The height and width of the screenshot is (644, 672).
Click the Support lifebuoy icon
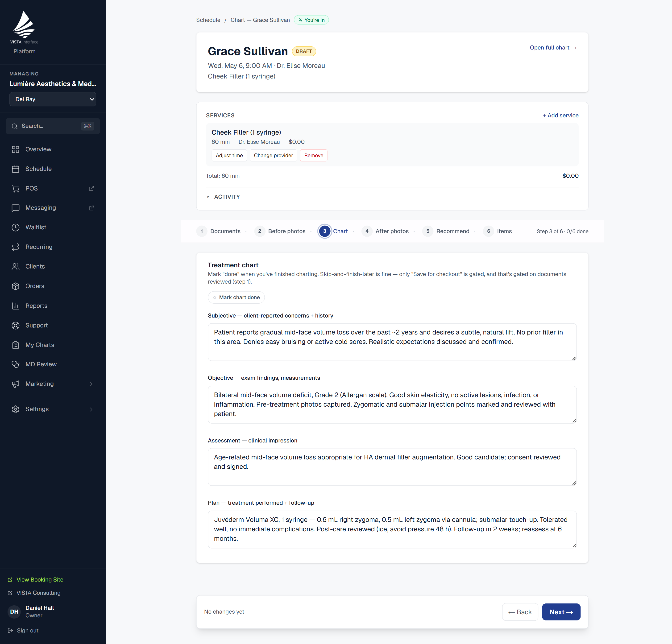(x=15, y=325)
